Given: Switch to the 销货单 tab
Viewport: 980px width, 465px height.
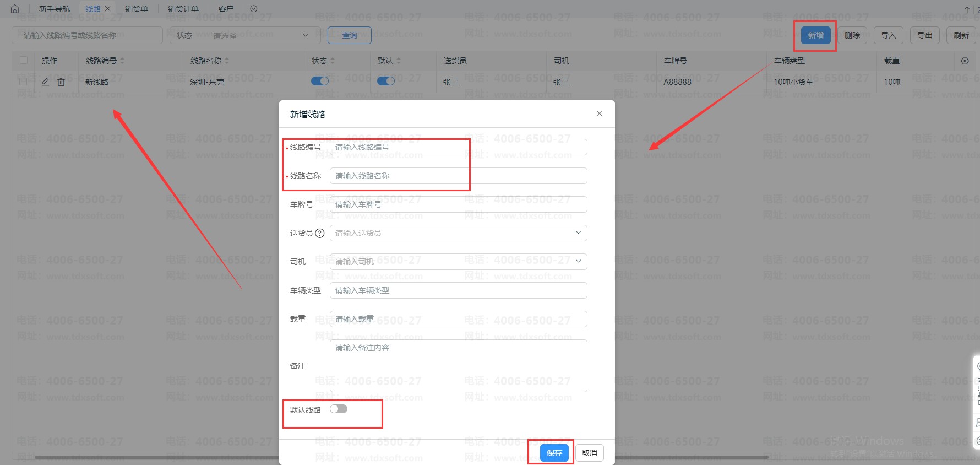Looking at the screenshot, I should coord(136,9).
